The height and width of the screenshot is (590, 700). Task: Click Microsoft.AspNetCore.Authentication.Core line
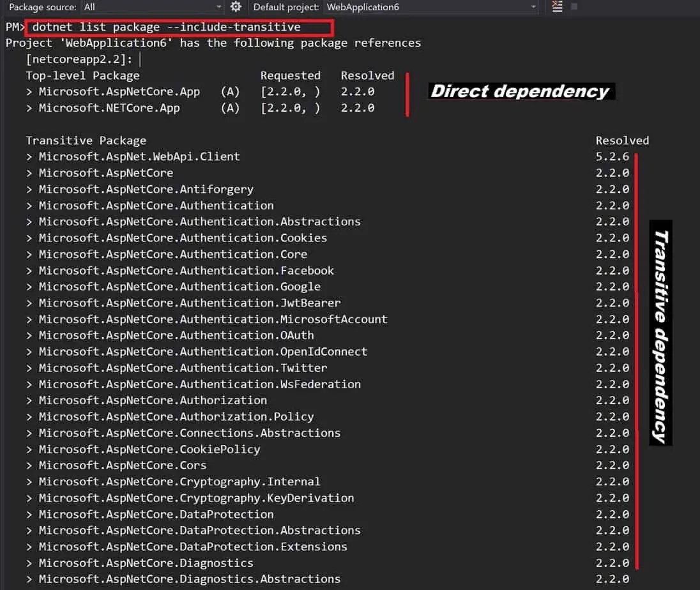point(167,254)
